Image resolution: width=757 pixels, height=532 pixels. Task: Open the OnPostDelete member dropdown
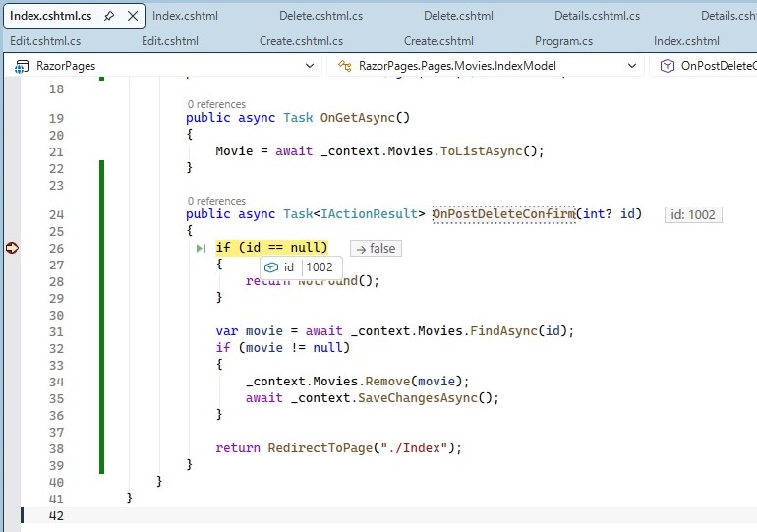(703, 66)
